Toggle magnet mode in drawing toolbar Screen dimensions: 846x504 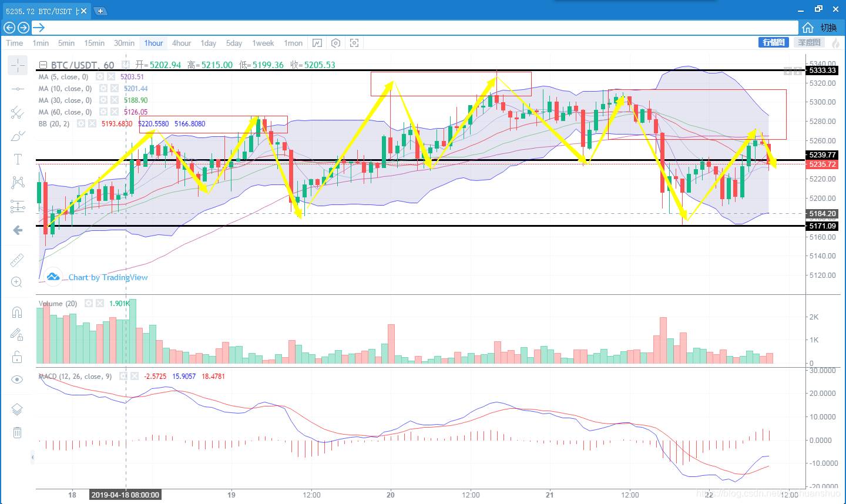tap(18, 312)
